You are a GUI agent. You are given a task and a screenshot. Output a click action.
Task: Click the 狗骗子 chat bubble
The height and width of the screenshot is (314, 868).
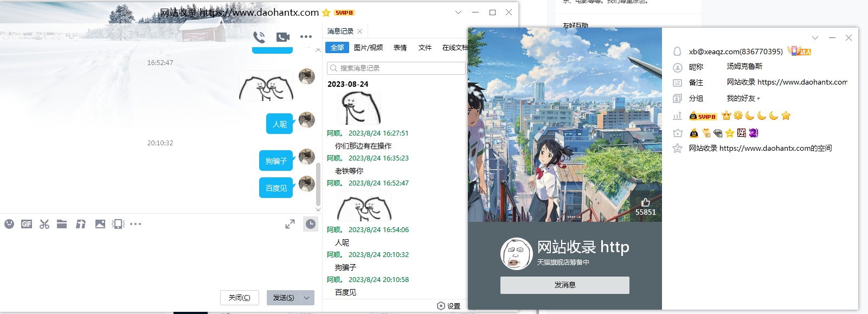click(276, 161)
